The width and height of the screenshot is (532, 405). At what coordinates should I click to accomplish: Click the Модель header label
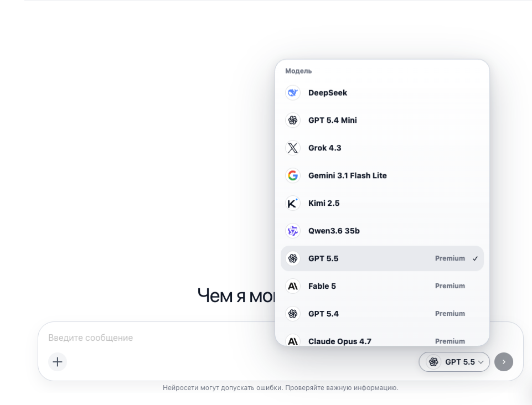pyautogui.click(x=298, y=71)
